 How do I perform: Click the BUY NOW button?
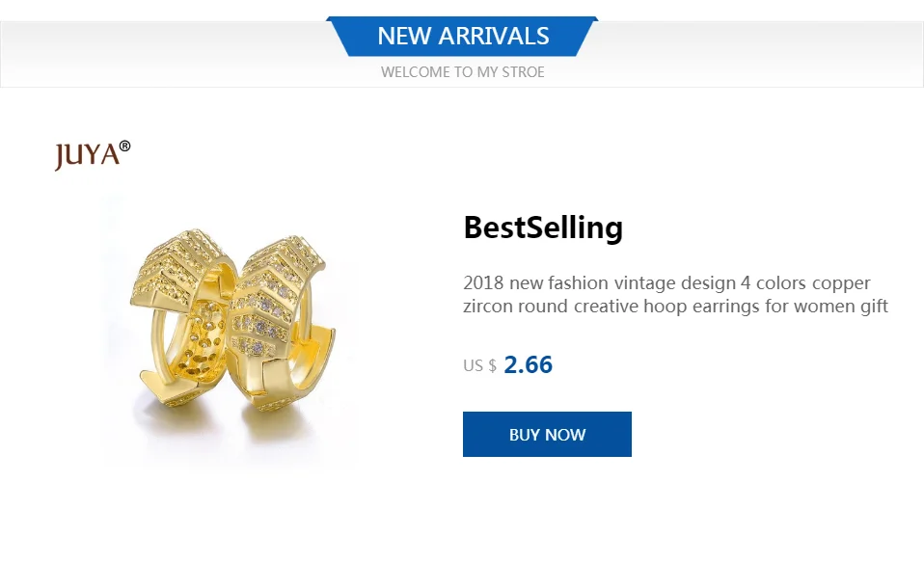547,434
